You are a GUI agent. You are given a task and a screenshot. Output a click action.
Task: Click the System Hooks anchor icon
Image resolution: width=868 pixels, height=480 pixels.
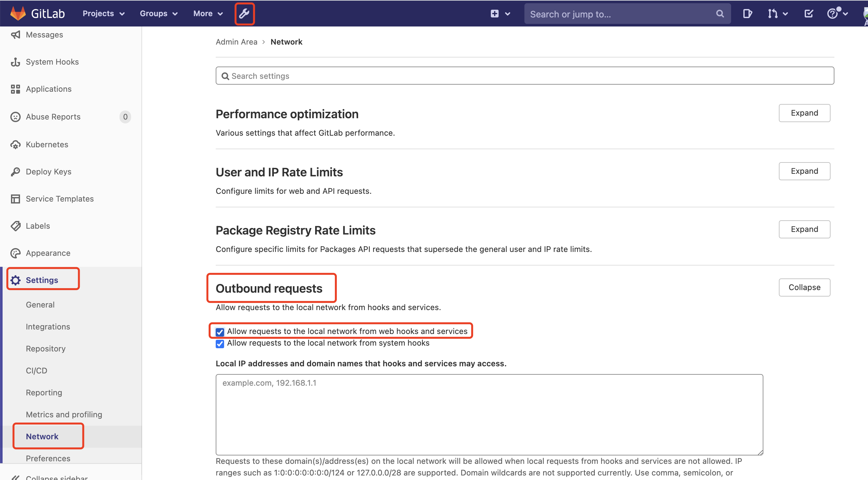pyautogui.click(x=15, y=62)
